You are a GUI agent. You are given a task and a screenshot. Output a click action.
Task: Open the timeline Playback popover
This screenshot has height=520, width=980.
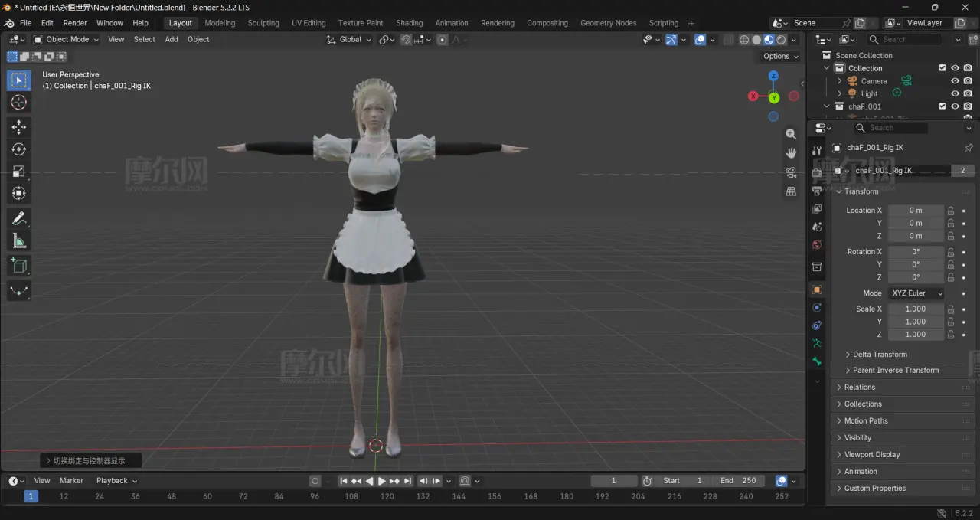click(x=116, y=481)
